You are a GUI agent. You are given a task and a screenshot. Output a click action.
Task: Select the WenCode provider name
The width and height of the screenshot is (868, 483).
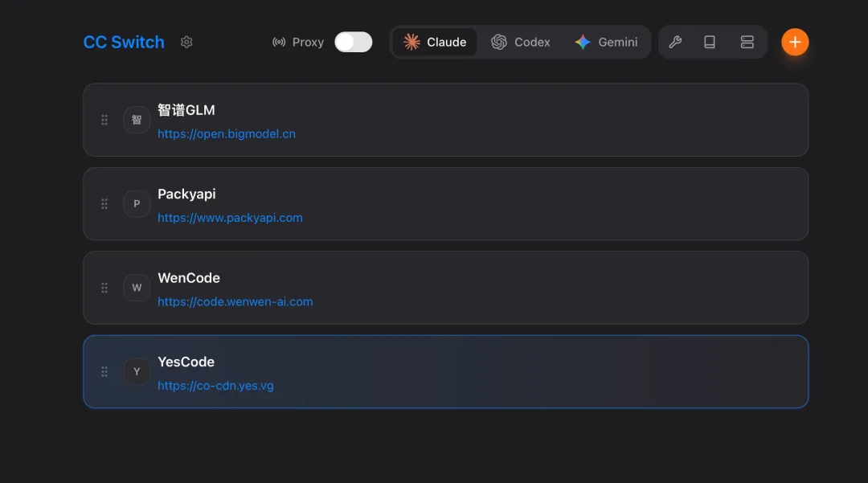pos(189,278)
